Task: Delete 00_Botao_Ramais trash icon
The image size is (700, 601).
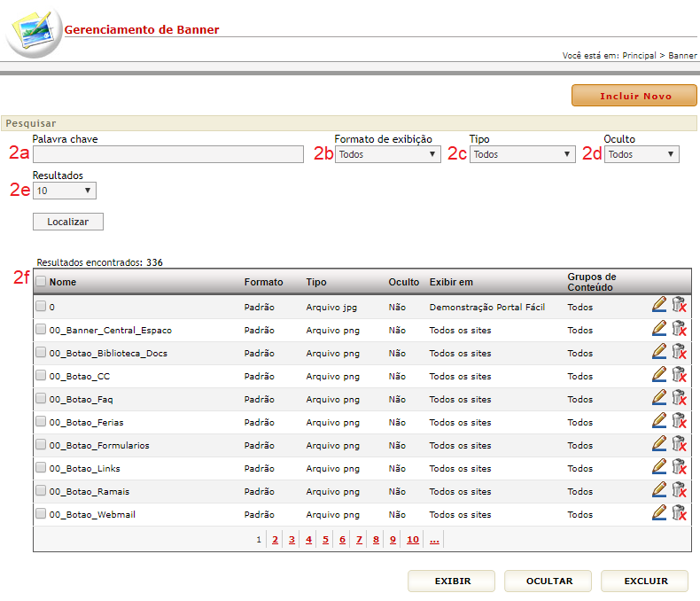Action: click(x=679, y=490)
